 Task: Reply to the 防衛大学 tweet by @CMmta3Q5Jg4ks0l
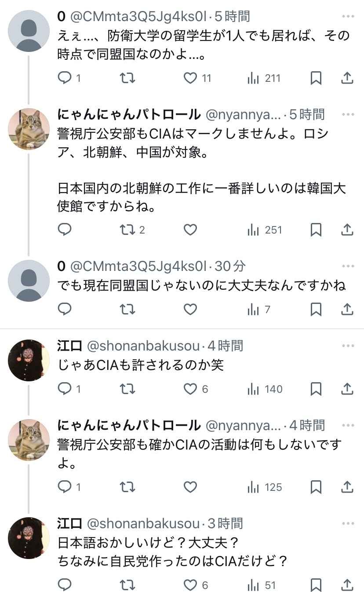point(65,78)
